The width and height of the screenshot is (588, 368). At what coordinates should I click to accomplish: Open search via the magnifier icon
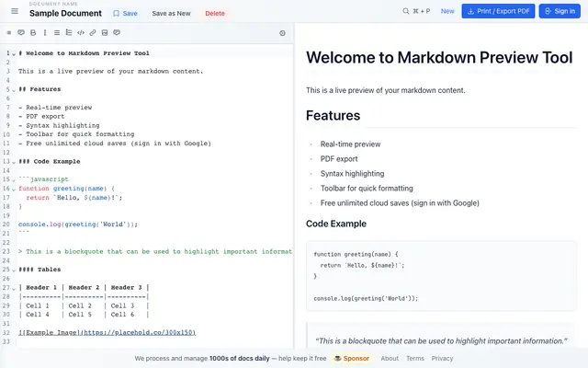[x=406, y=11]
